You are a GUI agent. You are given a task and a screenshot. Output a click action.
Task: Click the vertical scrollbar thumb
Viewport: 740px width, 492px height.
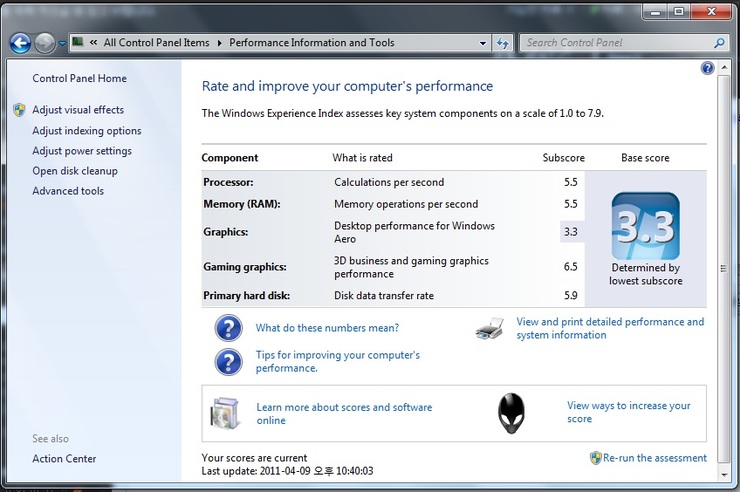point(724,268)
